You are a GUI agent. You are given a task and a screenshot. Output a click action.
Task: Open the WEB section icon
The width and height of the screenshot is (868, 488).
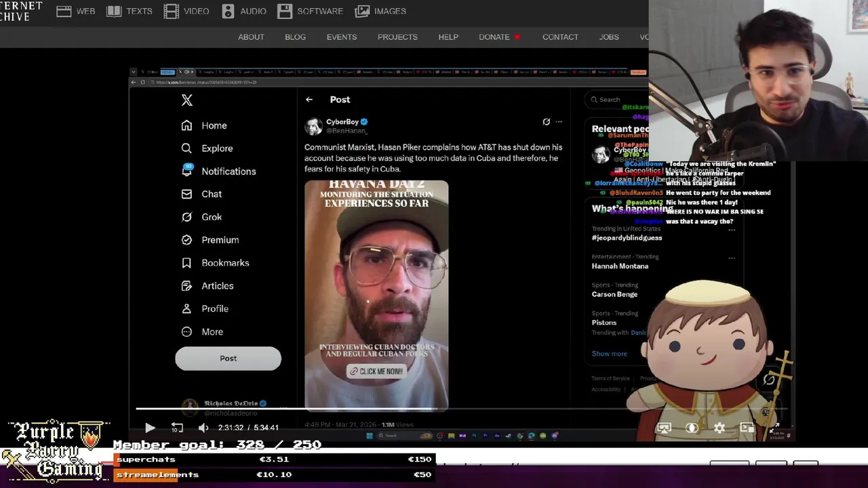click(64, 11)
